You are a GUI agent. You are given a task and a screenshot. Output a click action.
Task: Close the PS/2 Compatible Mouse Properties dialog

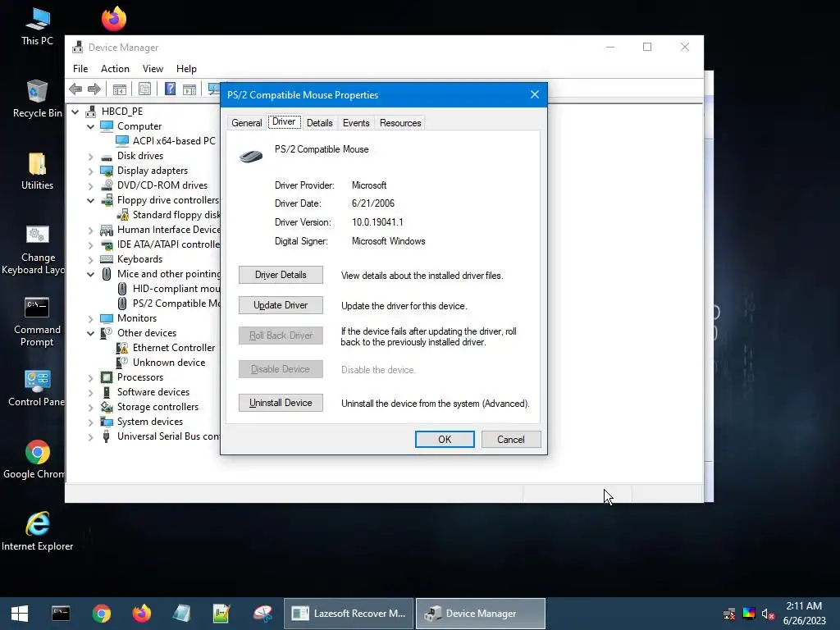click(x=535, y=95)
